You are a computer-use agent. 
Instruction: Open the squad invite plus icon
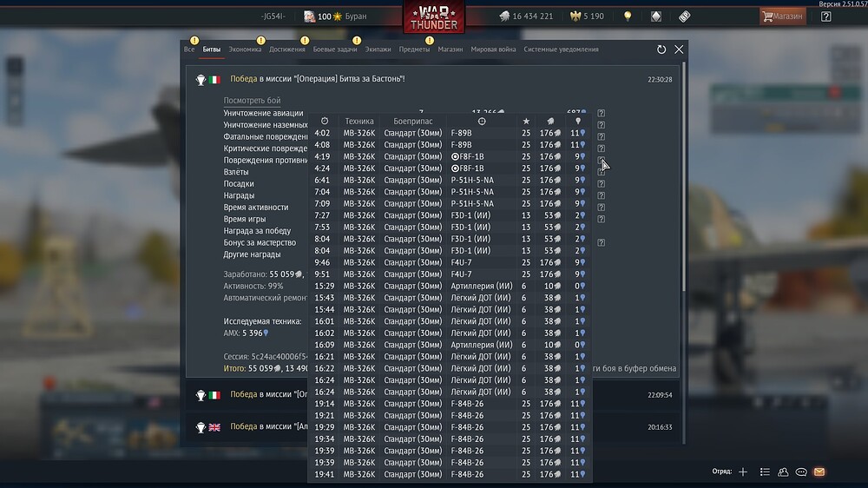click(x=742, y=472)
